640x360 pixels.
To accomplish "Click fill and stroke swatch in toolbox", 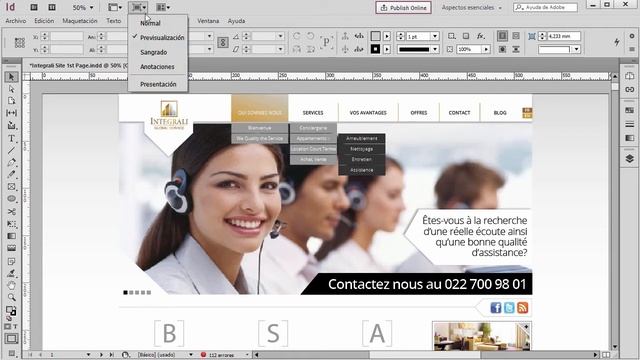I will coord(11,311).
